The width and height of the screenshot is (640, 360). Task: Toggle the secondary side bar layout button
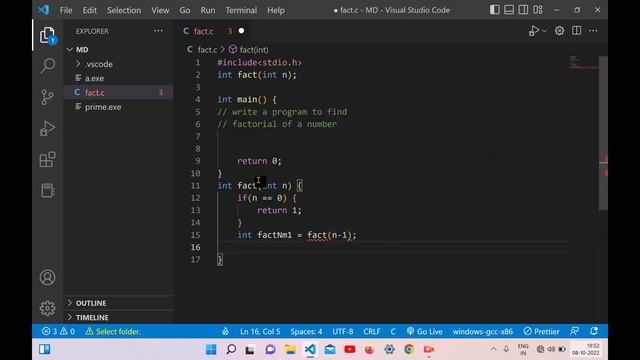pos(523,10)
